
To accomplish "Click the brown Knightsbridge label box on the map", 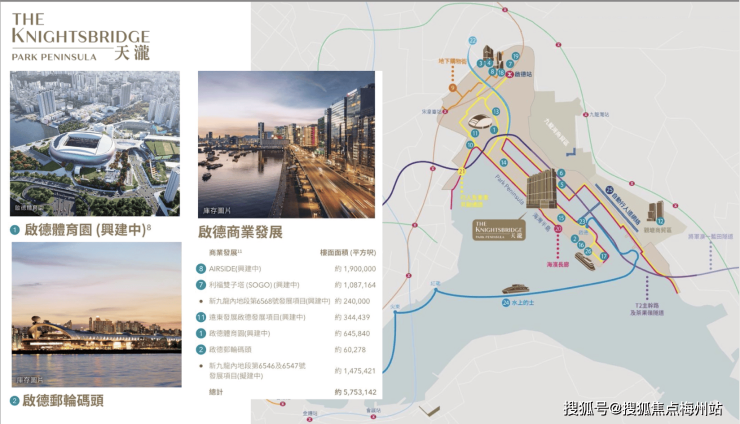I will [499, 229].
